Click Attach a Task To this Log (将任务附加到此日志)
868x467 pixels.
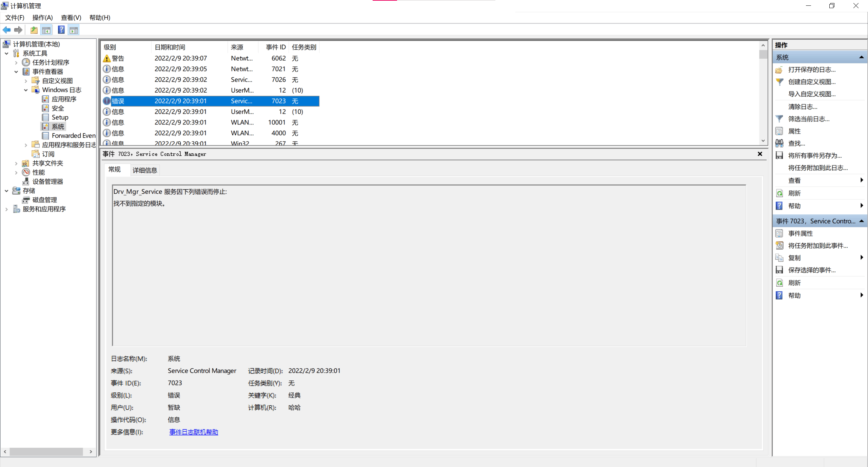pos(818,168)
